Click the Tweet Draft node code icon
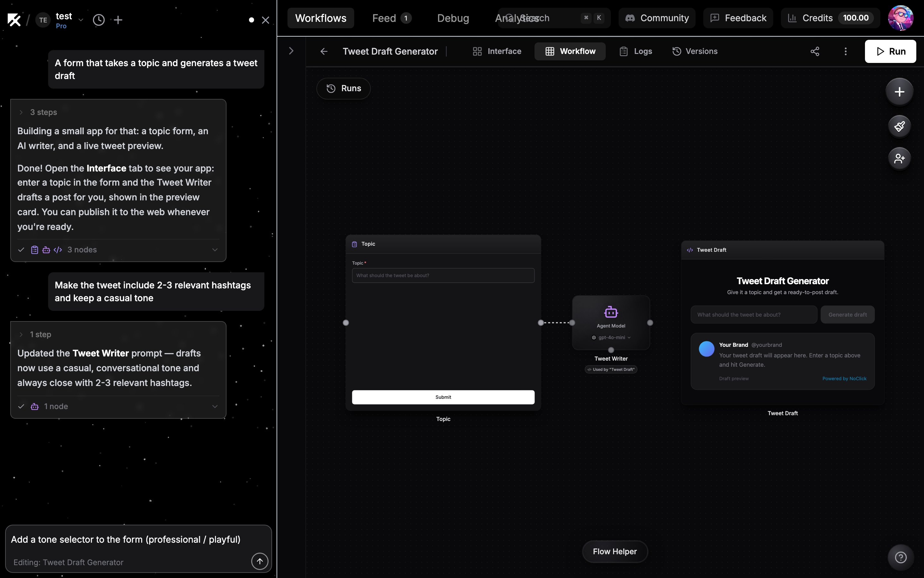This screenshot has width=924, height=578. [690, 250]
